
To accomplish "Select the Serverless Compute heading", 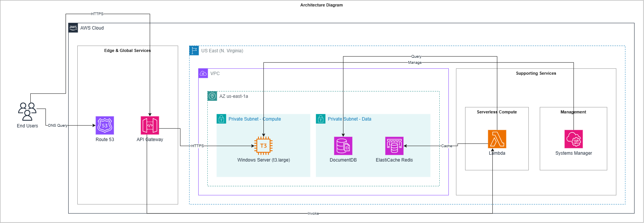I will coord(497,112).
